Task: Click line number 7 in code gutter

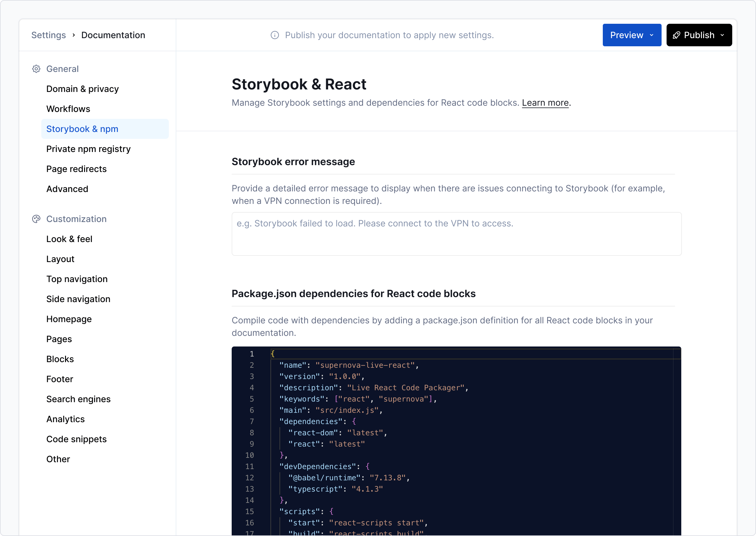Action: point(251,422)
